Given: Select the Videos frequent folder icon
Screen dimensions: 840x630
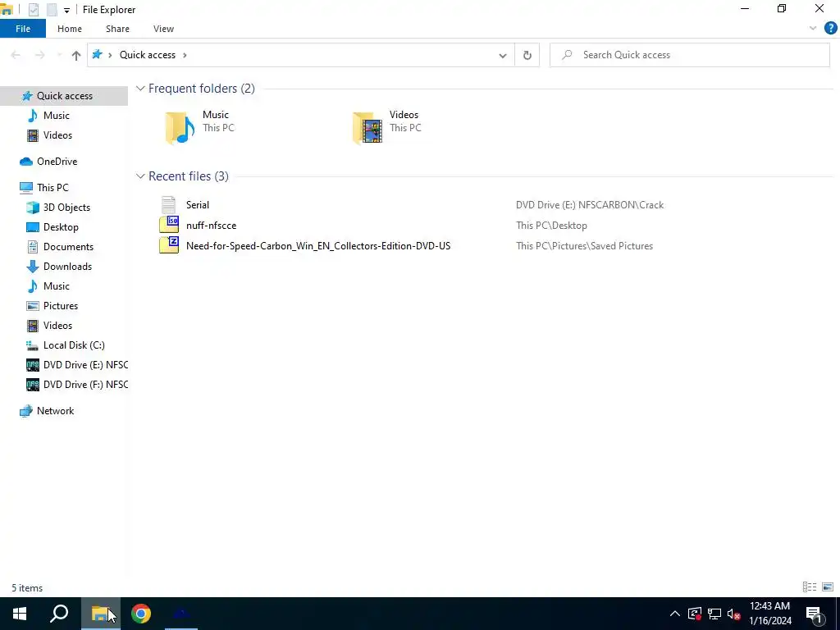Looking at the screenshot, I should point(367,128).
